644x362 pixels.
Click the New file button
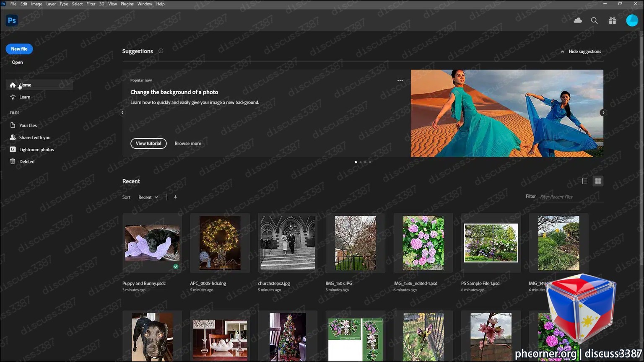[19, 49]
